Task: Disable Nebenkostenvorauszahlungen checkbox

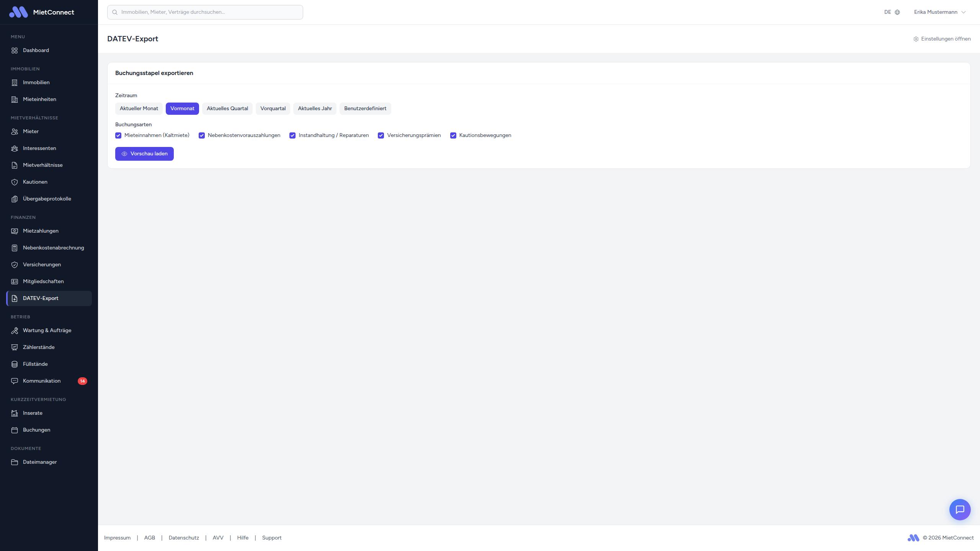Action: pyautogui.click(x=202, y=135)
